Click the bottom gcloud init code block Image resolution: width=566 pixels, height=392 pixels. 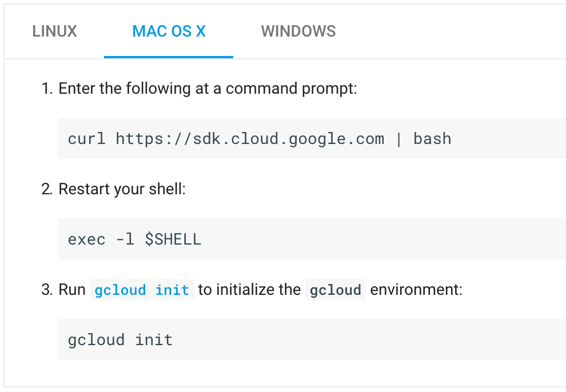click(x=312, y=339)
